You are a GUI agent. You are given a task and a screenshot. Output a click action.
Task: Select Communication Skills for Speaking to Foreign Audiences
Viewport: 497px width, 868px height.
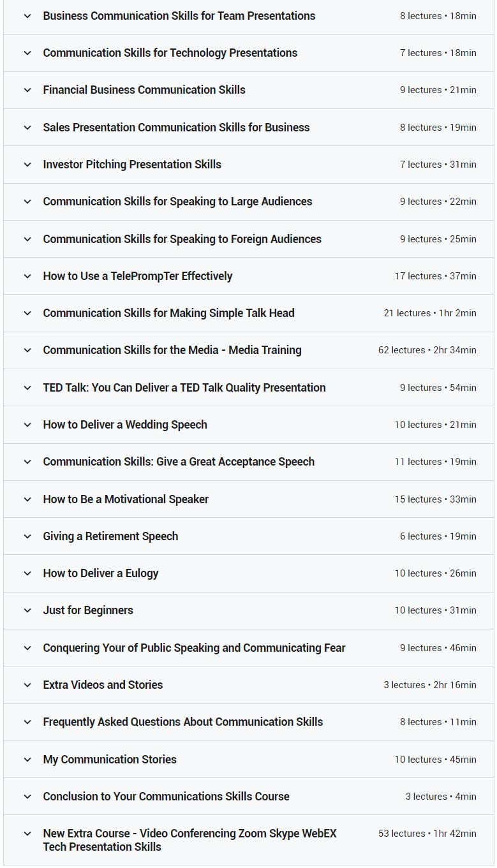click(182, 239)
